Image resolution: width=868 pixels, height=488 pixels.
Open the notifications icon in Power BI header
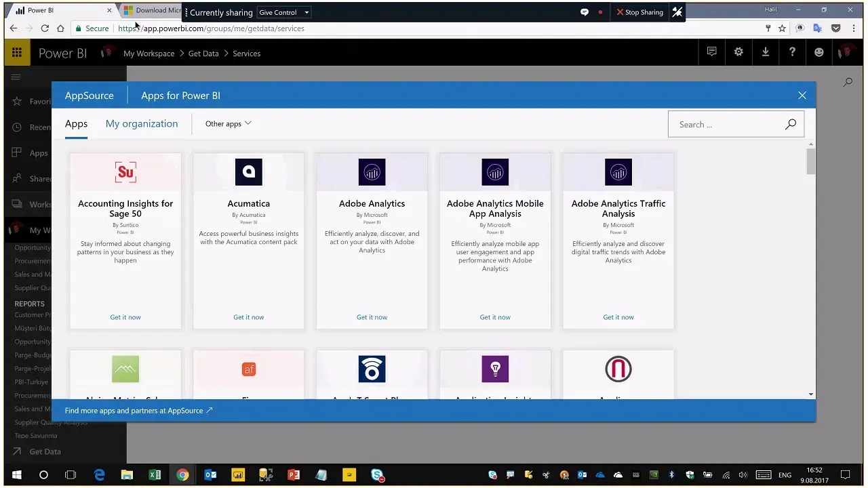click(711, 52)
